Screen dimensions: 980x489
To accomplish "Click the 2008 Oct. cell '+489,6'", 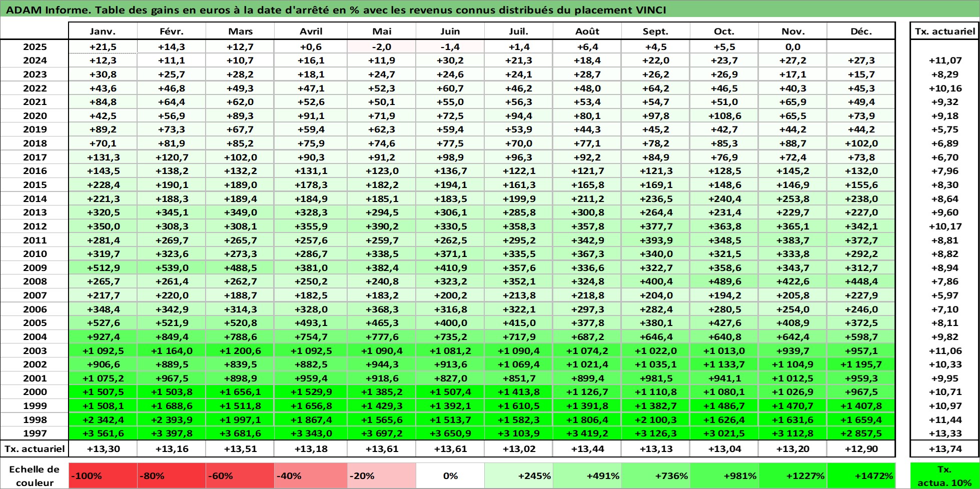I will click(724, 281).
